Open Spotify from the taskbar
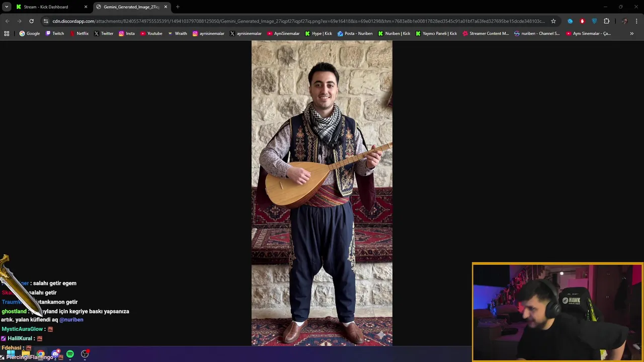Screen dimensions: 644x362 70,354
